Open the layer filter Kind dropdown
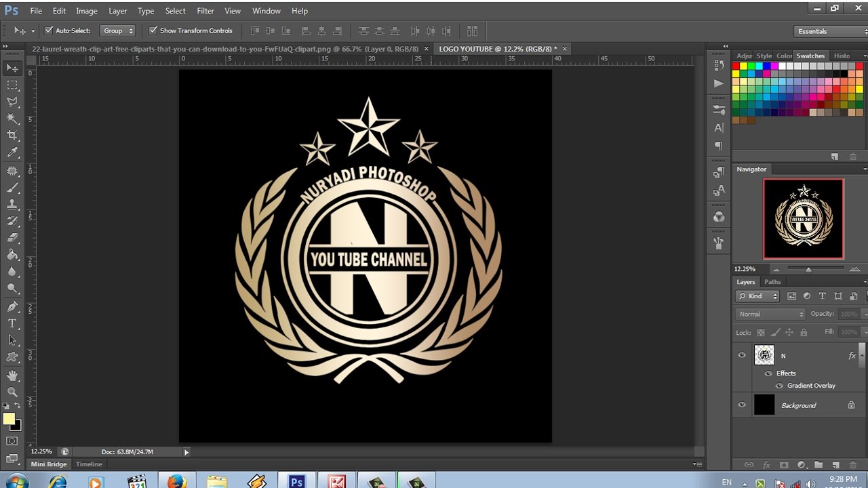This screenshot has width=868, height=488. coord(758,296)
